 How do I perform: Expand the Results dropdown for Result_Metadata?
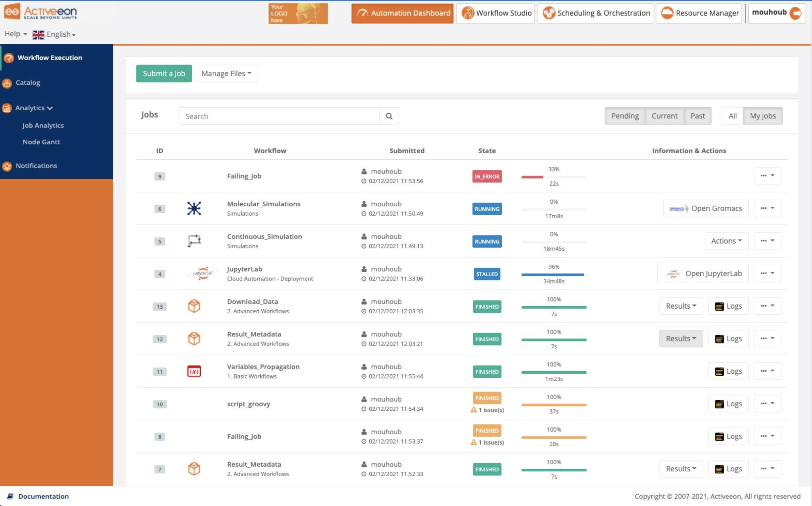click(680, 338)
